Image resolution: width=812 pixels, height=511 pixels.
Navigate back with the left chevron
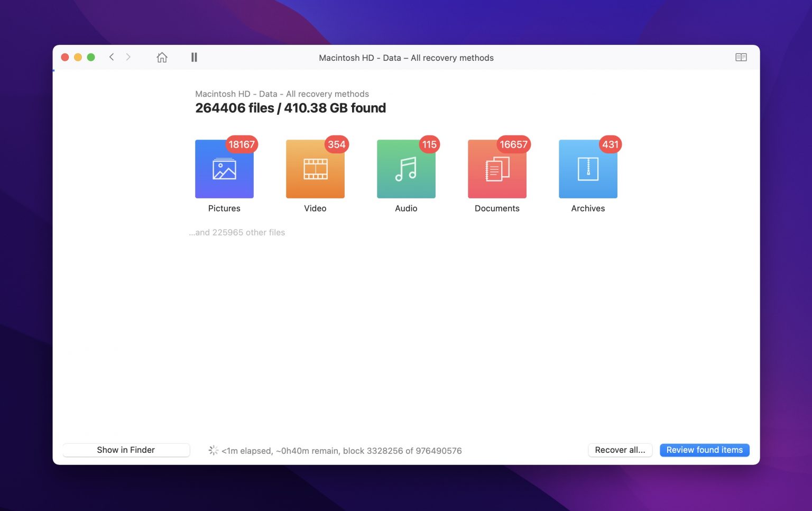(x=112, y=57)
